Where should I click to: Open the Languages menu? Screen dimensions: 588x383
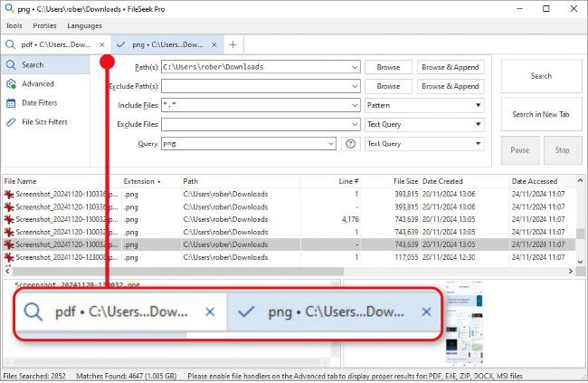pos(84,25)
